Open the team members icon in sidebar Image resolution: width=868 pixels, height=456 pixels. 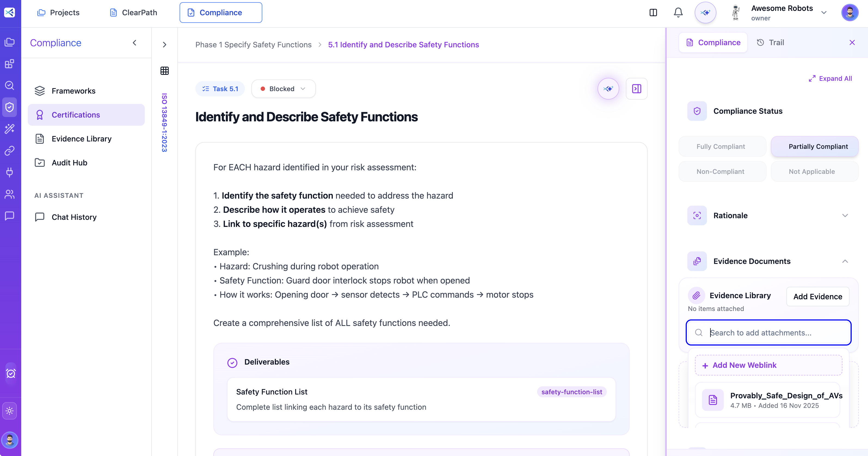pyautogui.click(x=10, y=194)
